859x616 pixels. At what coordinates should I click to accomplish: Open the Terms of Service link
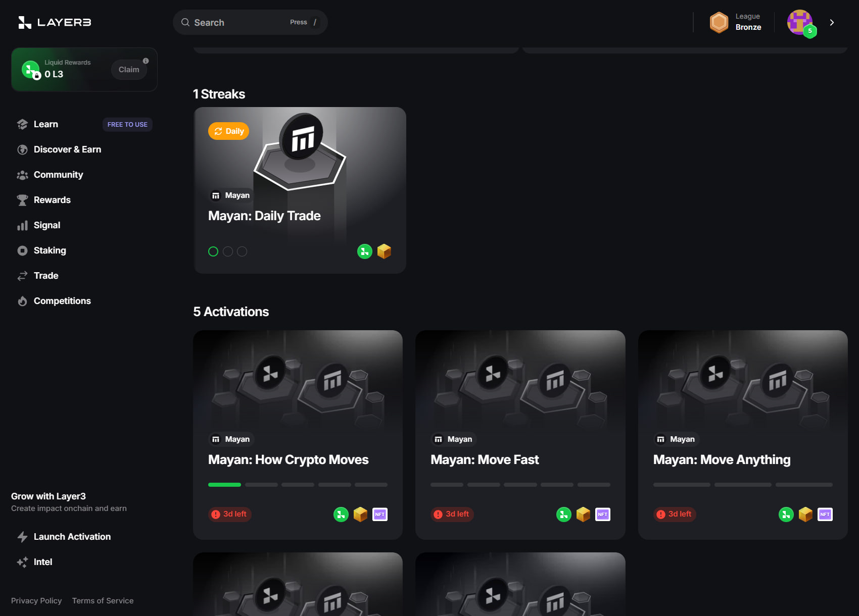coord(103,600)
